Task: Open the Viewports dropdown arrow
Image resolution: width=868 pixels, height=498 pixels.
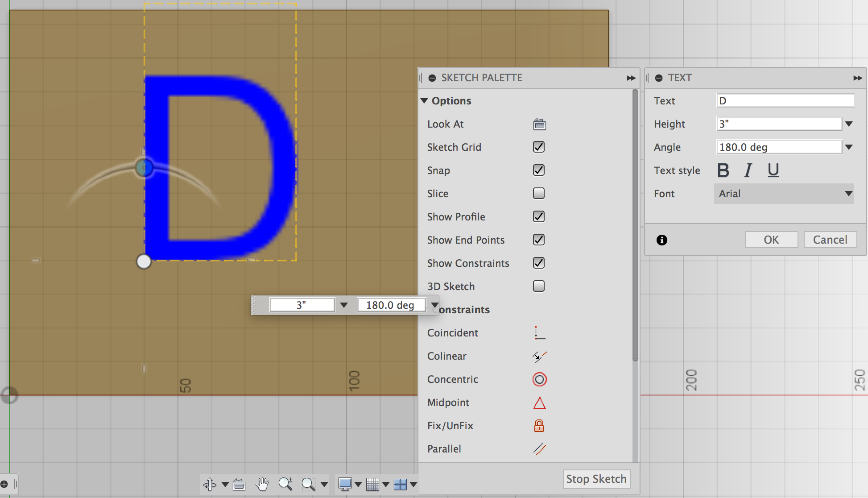Action: [x=413, y=485]
